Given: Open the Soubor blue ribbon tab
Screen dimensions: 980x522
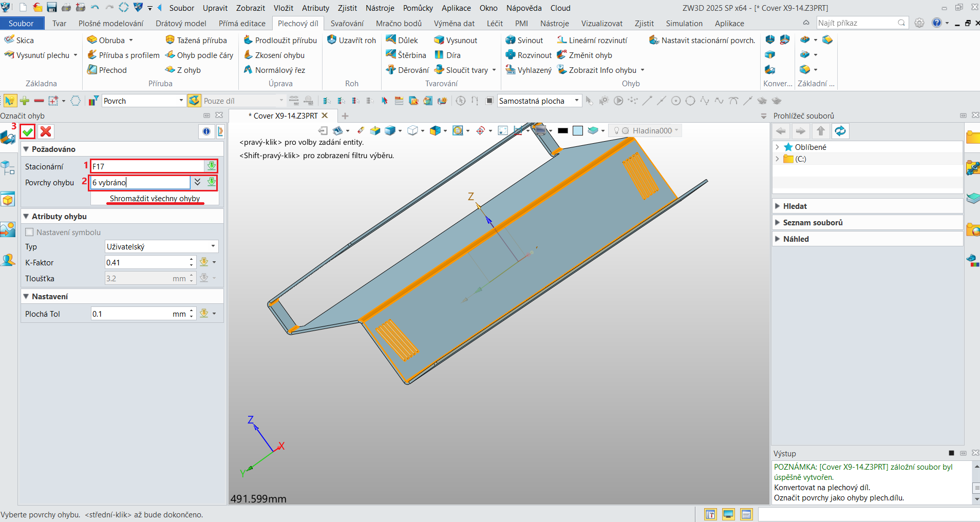Looking at the screenshot, I should click(21, 23).
